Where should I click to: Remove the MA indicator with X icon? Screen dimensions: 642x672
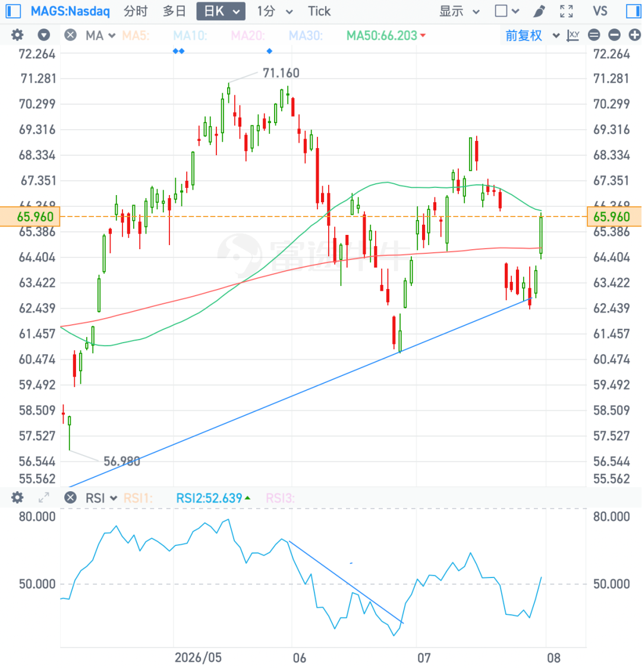point(70,35)
